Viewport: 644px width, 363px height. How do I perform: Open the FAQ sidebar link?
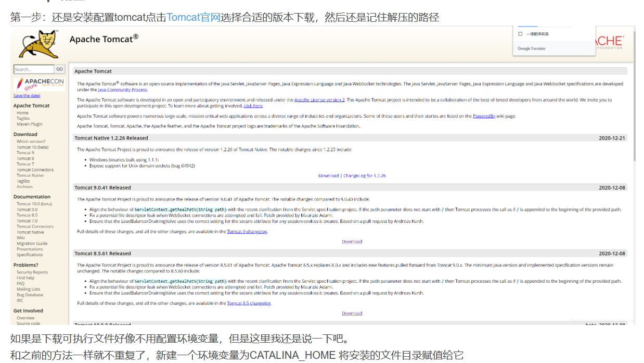tap(21, 283)
